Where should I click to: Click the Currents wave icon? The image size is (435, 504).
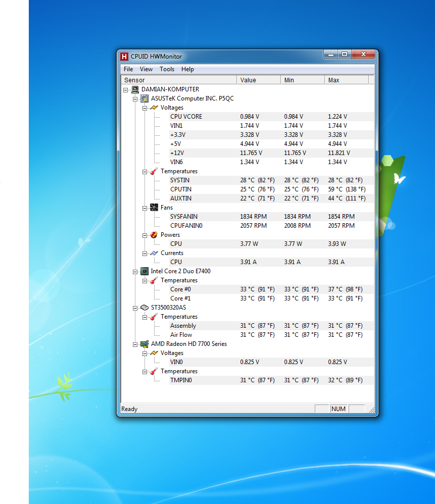pyautogui.click(x=154, y=253)
